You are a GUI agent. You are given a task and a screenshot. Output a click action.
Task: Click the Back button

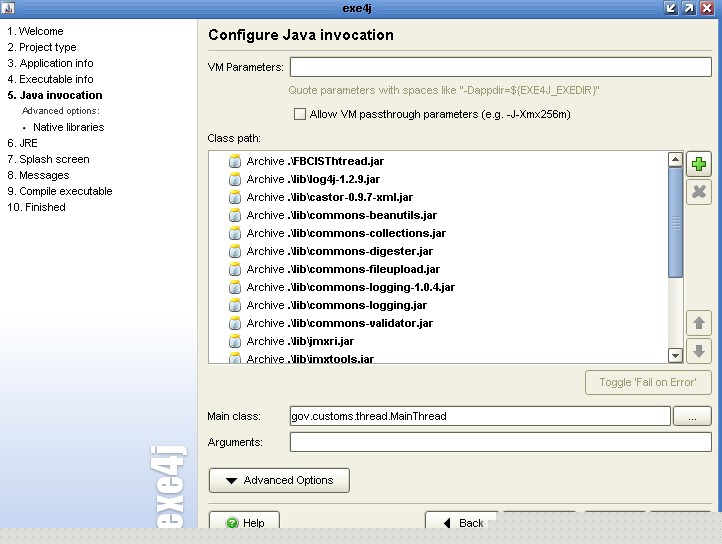[461, 520]
